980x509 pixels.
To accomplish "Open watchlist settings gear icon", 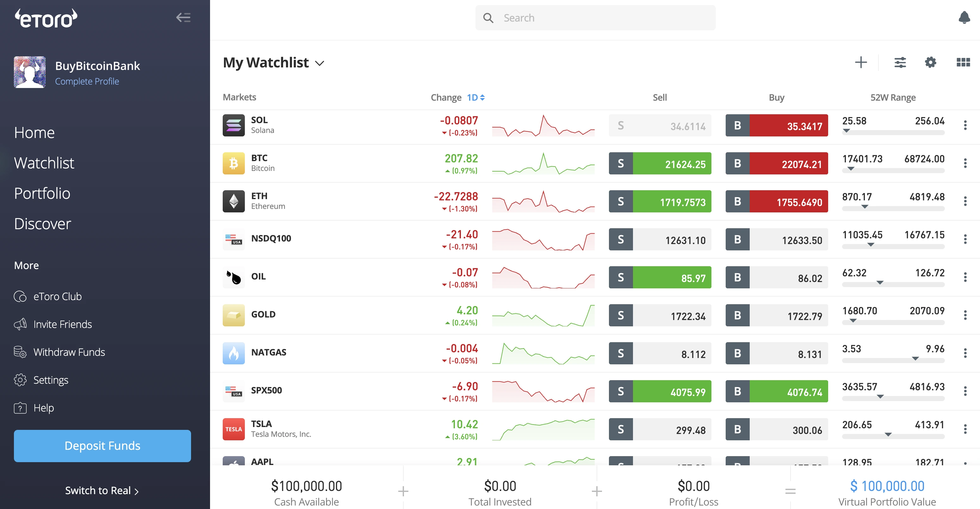I will [x=930, y=62].
